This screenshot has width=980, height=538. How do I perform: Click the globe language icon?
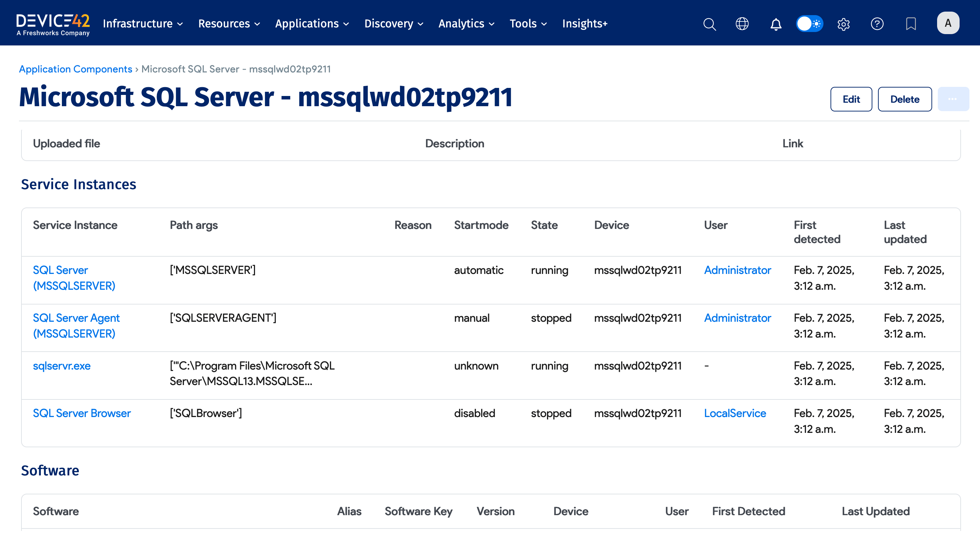(742, 24)
